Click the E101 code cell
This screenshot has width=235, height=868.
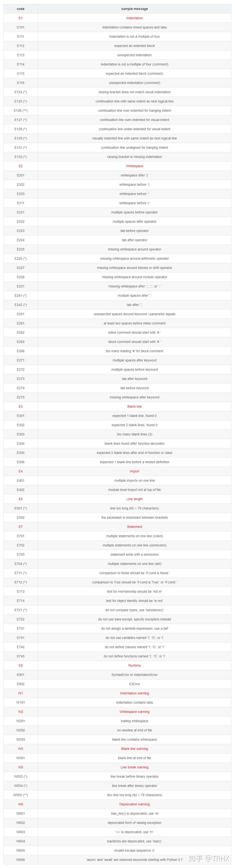click(21, 27)
